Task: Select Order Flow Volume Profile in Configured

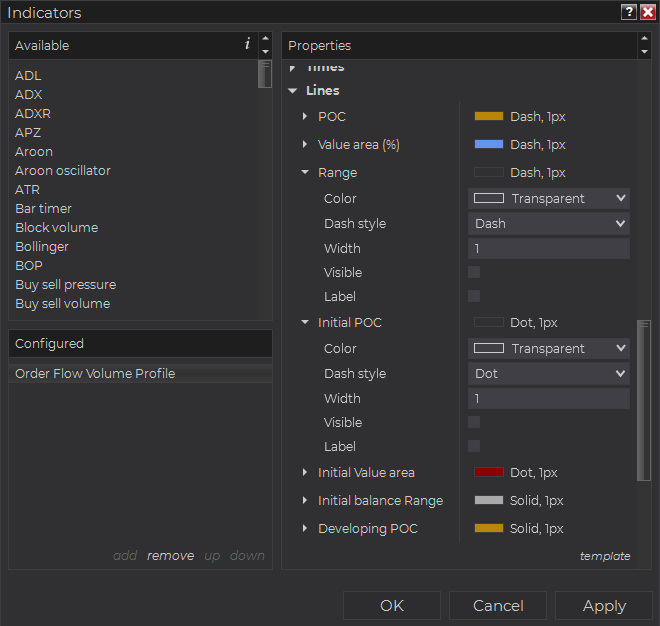Action: 95,373
